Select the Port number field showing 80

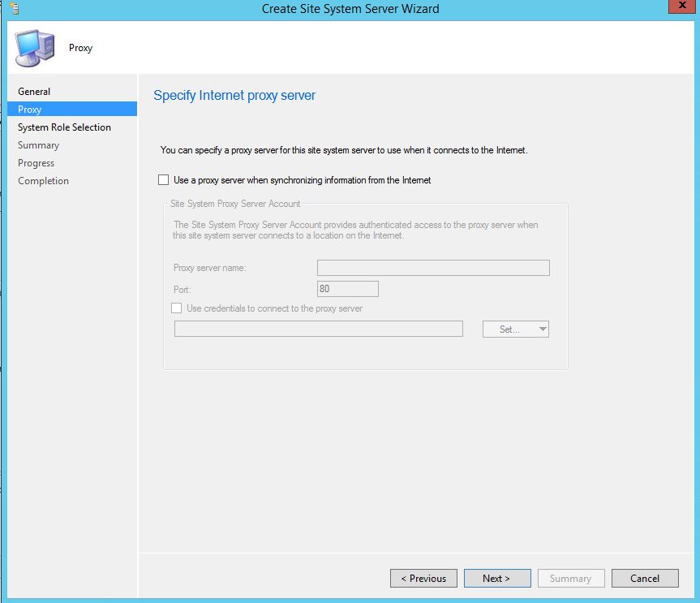347,287
